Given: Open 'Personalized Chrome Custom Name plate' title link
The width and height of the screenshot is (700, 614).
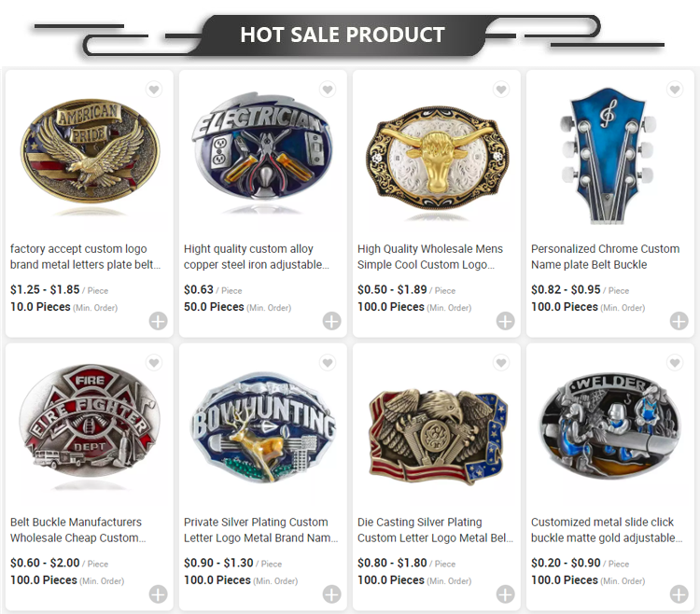Looking at the screenshot, I should pos(606,257).
